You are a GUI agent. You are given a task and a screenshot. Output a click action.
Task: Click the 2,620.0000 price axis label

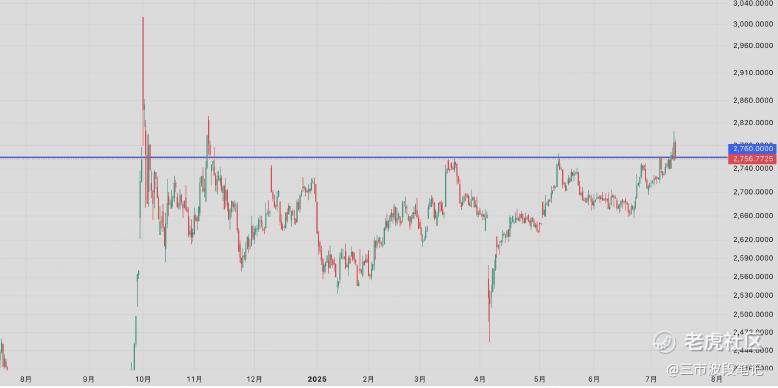[753, 239]
